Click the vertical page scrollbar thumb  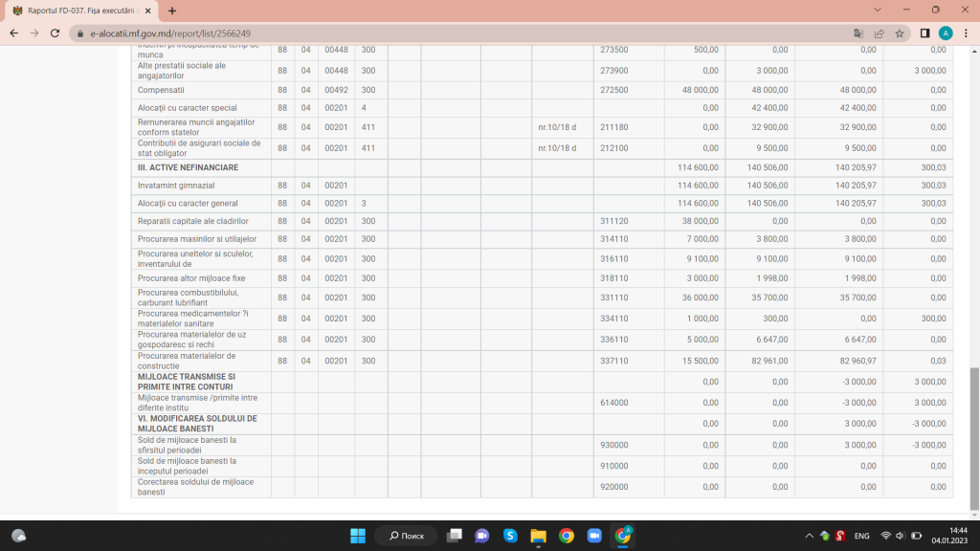pos(973,438)
